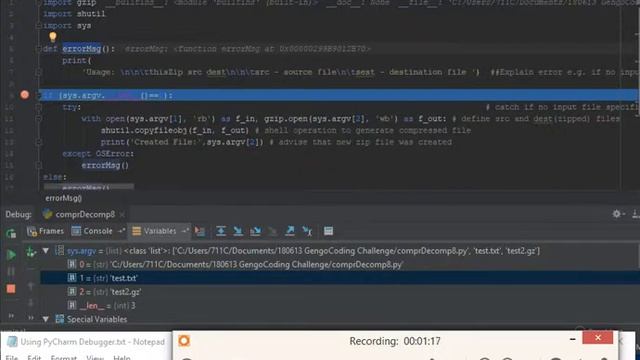This screenshot has height=360, width=640.
Task: Click the orange recorder app icon
Action: pos(184,341)
